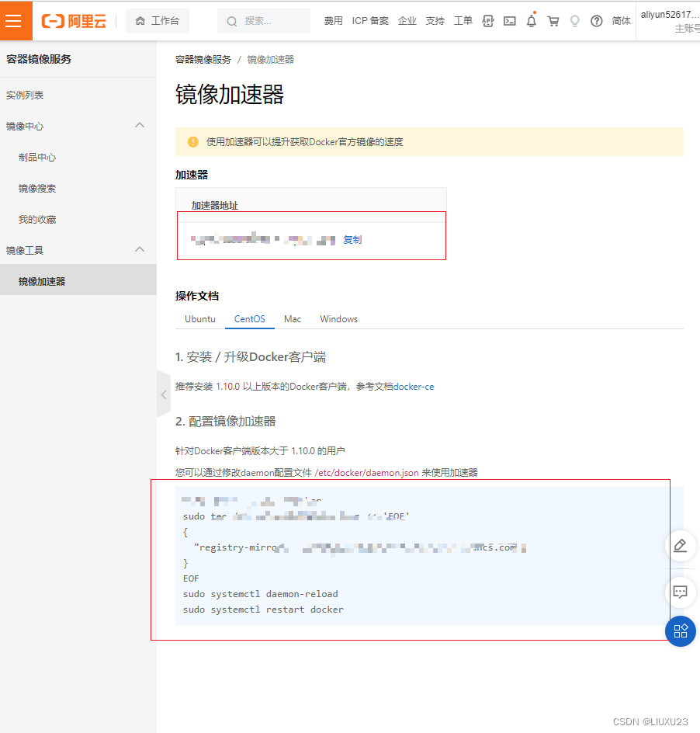This screenshot has width=700, height=733.
Task: Click the sudo systemctl restart docker line
Action: [263, 610]
